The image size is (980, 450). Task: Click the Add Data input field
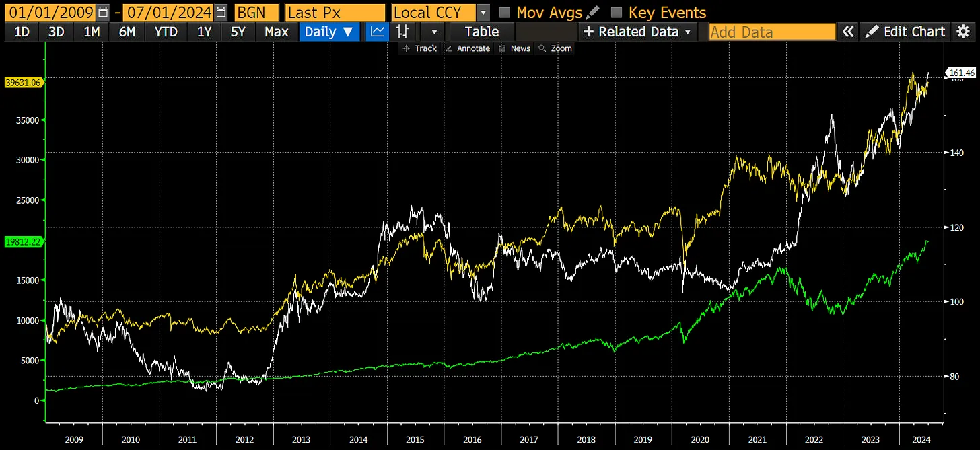pos(771,31)
